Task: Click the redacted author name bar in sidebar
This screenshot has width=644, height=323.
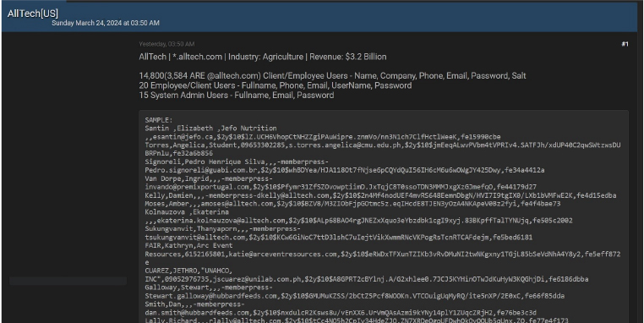Action: tap(68, 281)
